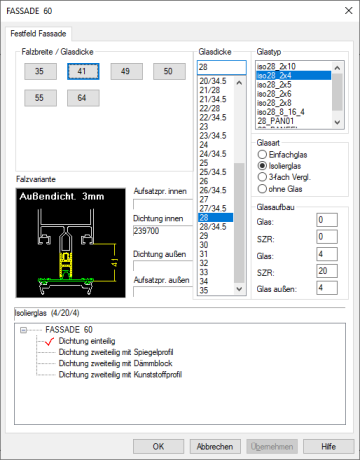
Task: Click the Außendicht 3mm profile preview image
Action: (71, 243)
